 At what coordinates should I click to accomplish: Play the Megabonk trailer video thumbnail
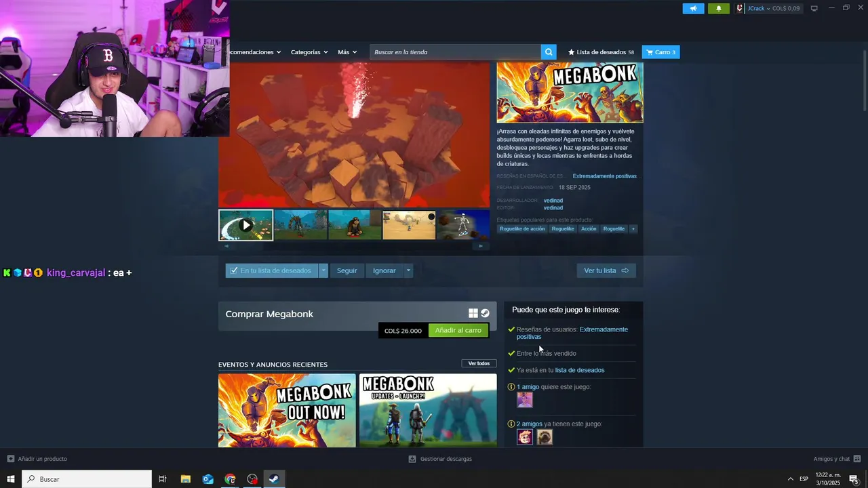tap(245, 225)
